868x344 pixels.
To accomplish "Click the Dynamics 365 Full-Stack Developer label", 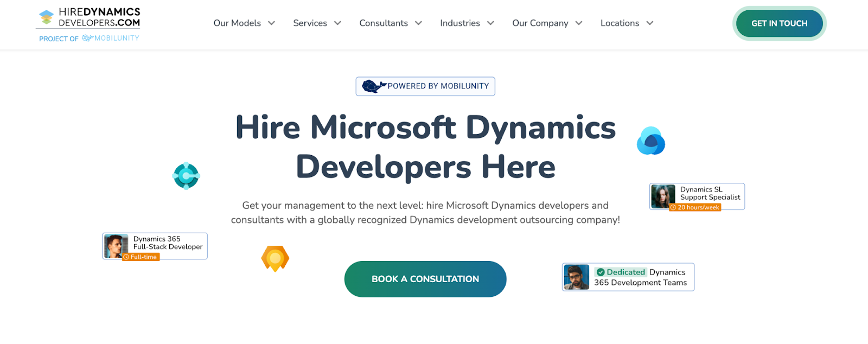I will point(168,243).
